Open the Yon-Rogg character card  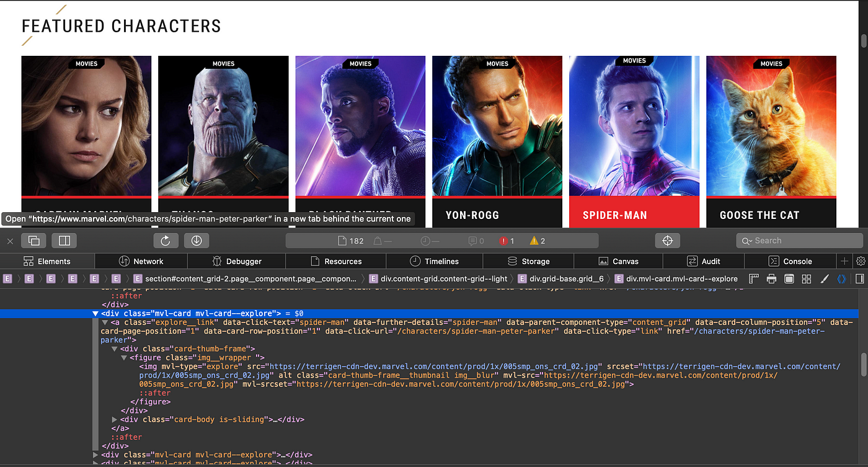[x=497, y=142]
